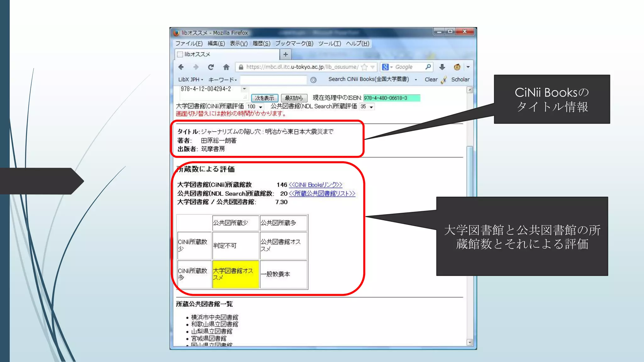Click the Clear button in LibX toolbar
Image resolution: width=644 pixels, height=362 pixels.
431,80
